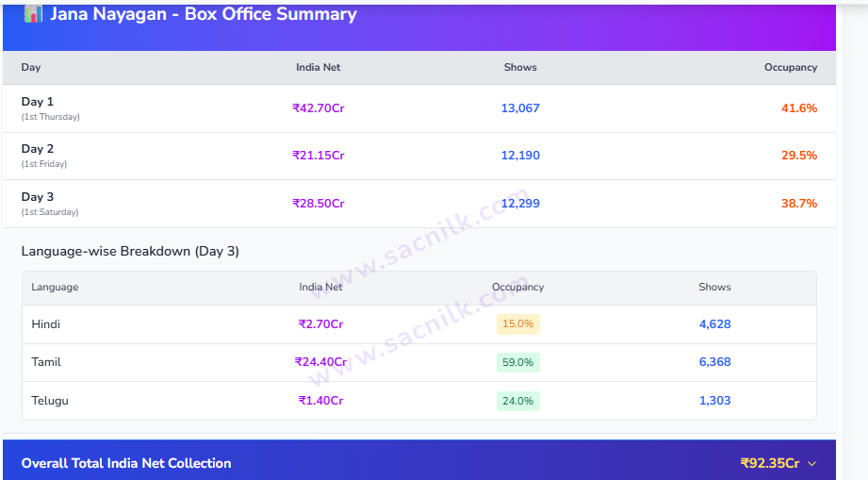
Task: Click the bar chart icon beside the title
Action: click(x=33, y=14)
